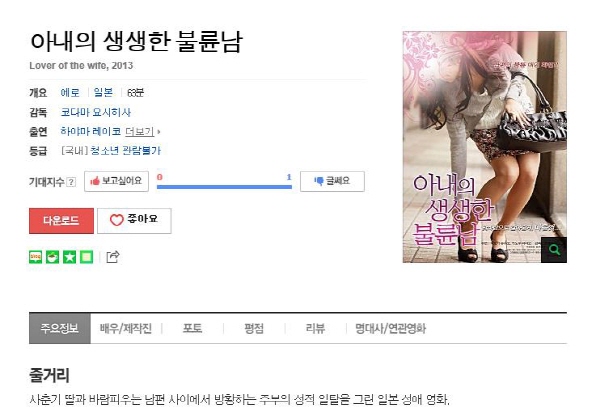
Task: Share to Cafe with the green cup icon
Action: [52, 257]
